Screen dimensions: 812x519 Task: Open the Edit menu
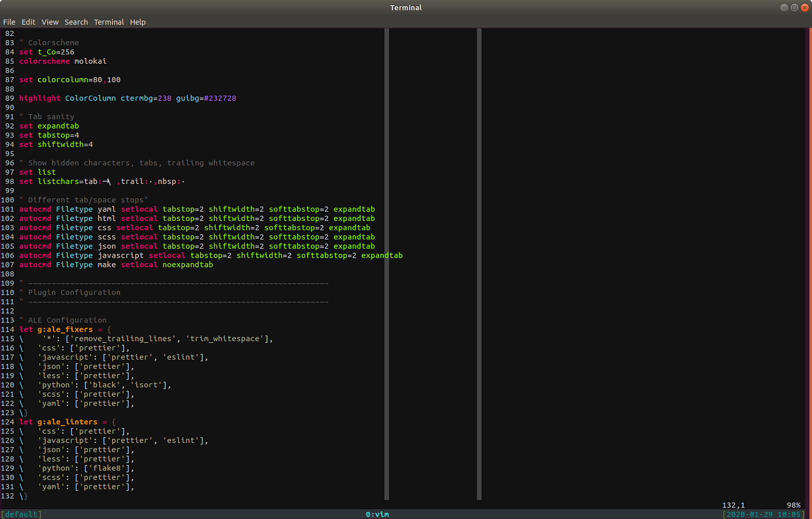click(28, 22)
